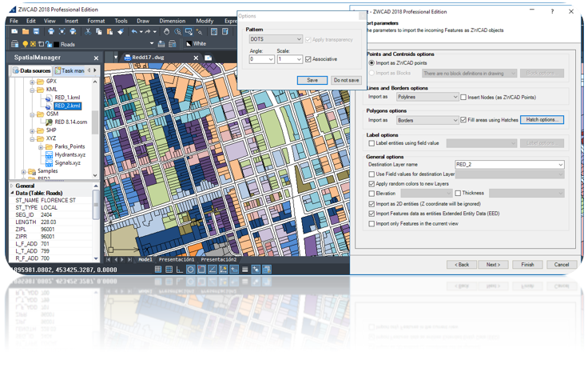Check Import only Features in current view
Viewport: 588px width, 368px height.
371,224
